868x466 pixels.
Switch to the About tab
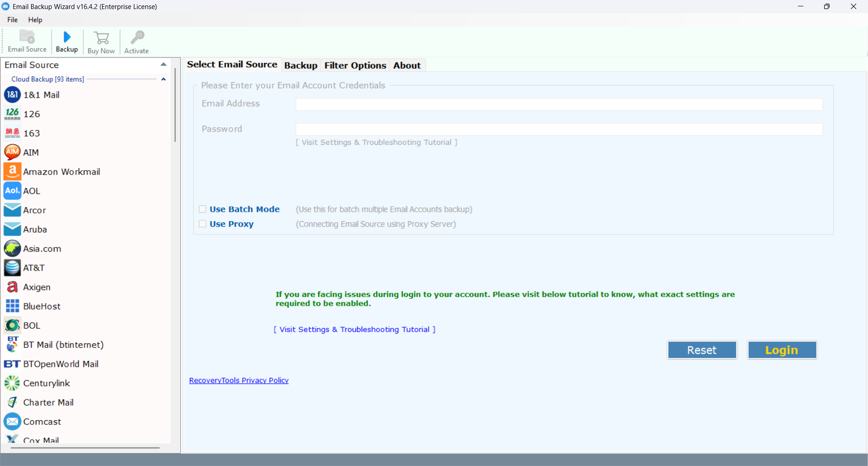[x=407, y=65]
